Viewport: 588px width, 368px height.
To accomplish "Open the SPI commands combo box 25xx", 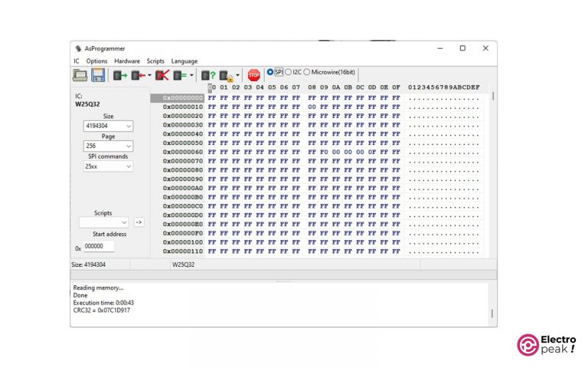I will pyautogui.click(x=108, y=166).
